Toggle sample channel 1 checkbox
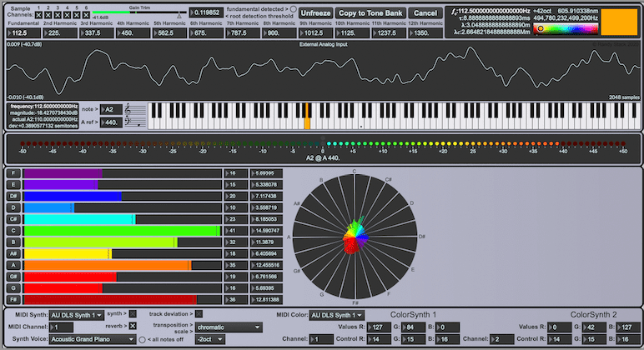Viewport: 644px width, 350px height. pyautogui.click(x=38, y=15)
